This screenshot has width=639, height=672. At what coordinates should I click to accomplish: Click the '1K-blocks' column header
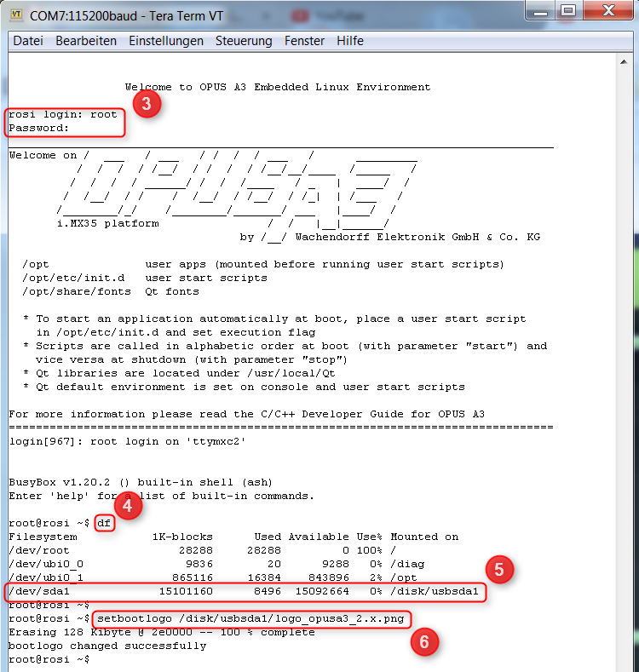click(182, 537)
